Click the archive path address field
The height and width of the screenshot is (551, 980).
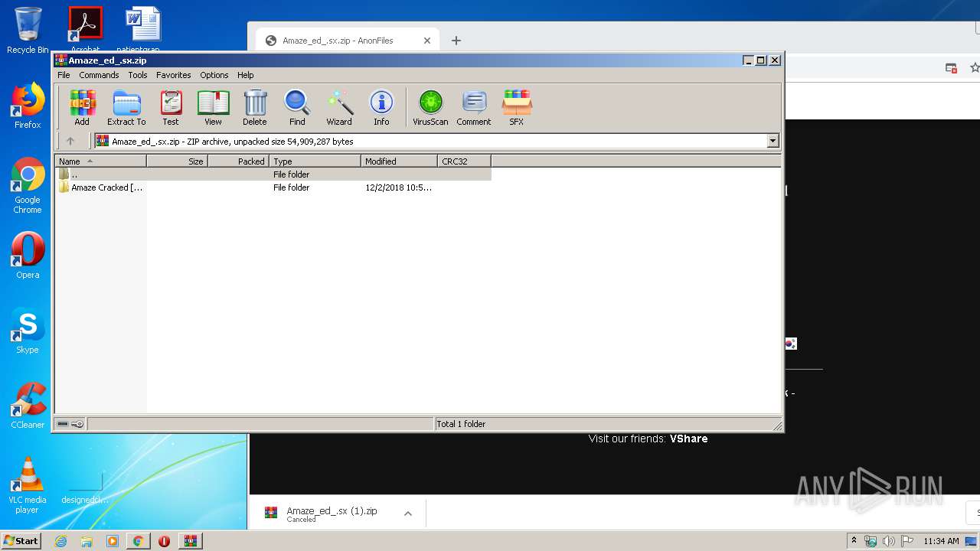coord(430,141)
